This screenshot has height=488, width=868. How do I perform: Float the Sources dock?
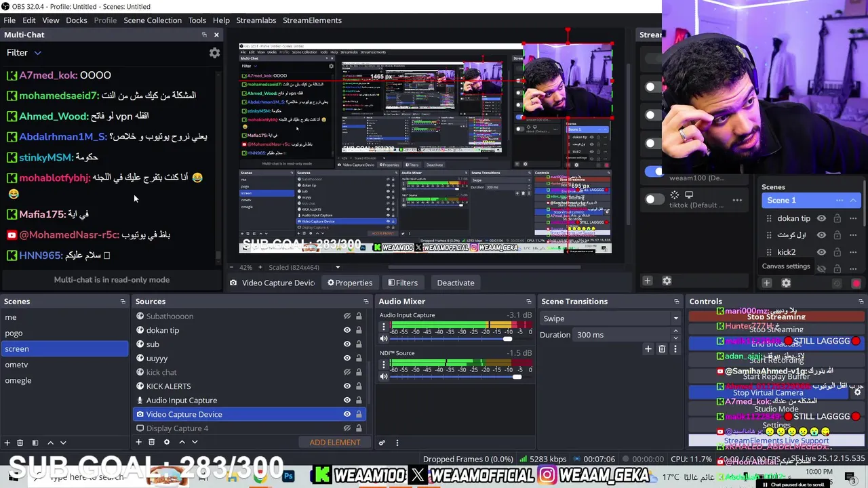coord(366,302)
